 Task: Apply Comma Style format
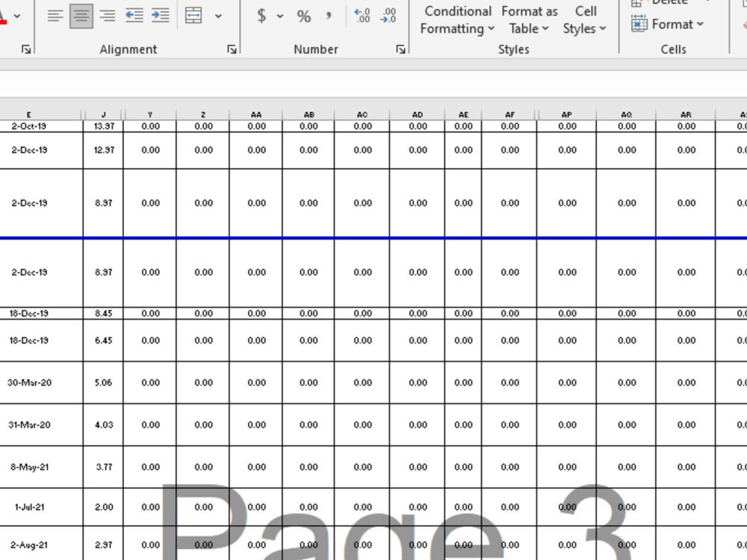pyautogui.click(x=329, y=16)
